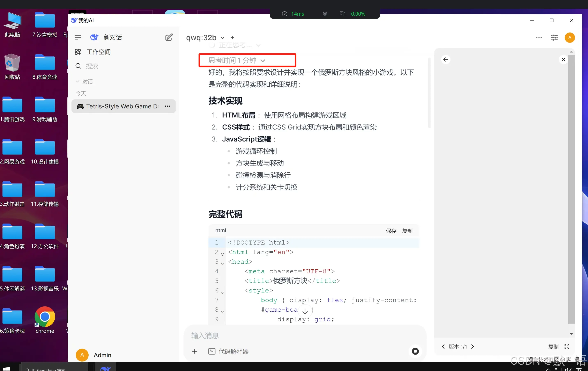Image resolution: width=588 pixels, height=371 pixels.
Task: Expand the qwq:32b model dropdown
Action: 222,37
